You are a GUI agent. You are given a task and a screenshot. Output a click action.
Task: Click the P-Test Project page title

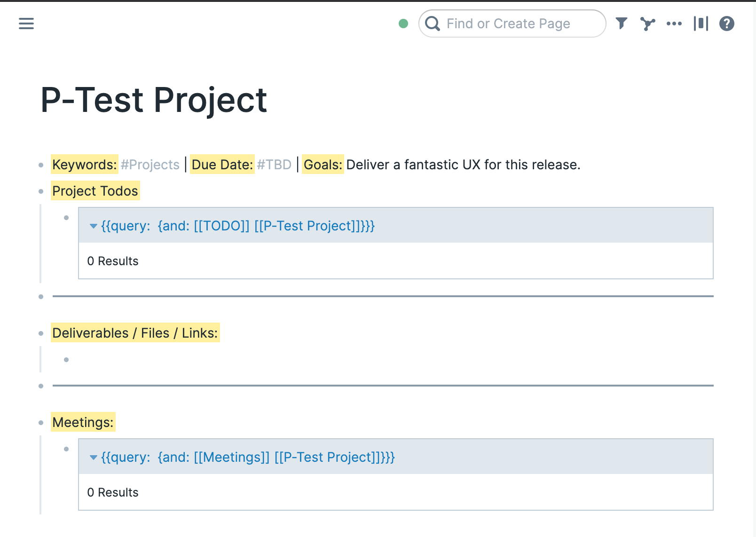click(153, 100)
